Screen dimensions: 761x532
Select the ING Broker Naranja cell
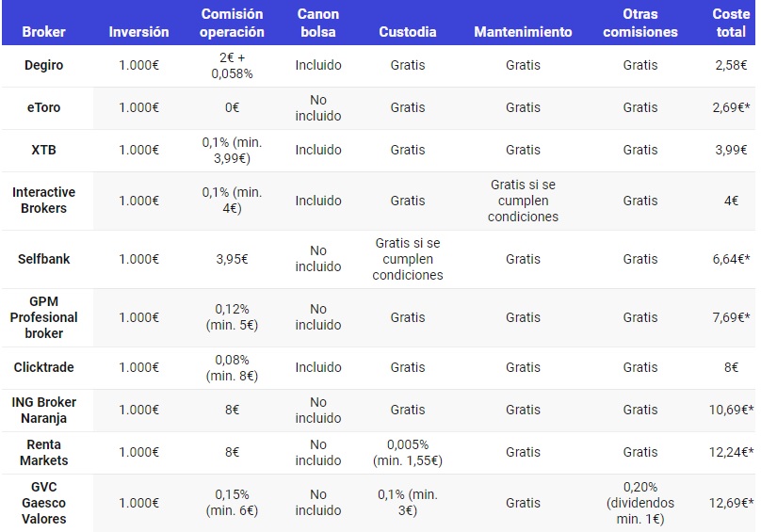pos(43,411)
